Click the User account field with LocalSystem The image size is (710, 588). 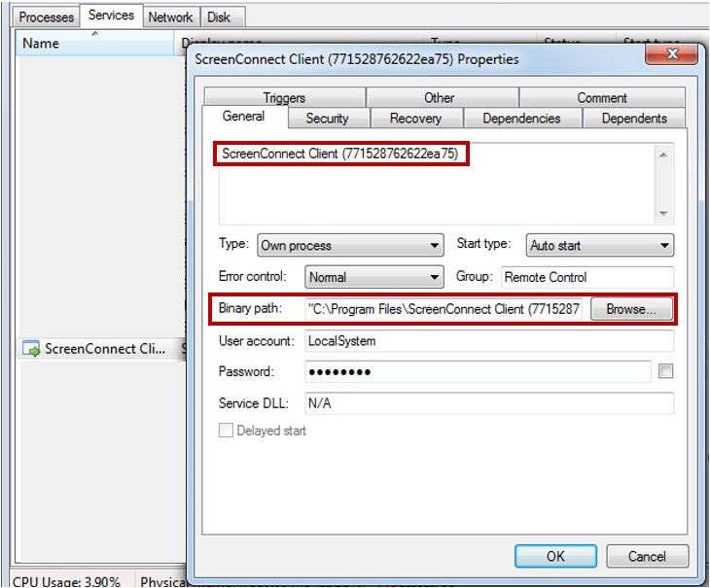[489, 340]
